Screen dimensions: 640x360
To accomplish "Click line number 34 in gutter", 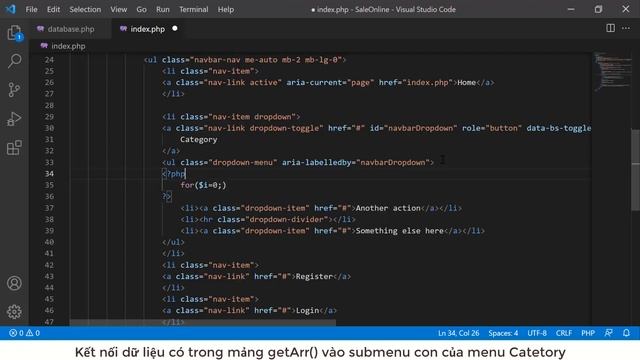I will (x=49, y=173).
